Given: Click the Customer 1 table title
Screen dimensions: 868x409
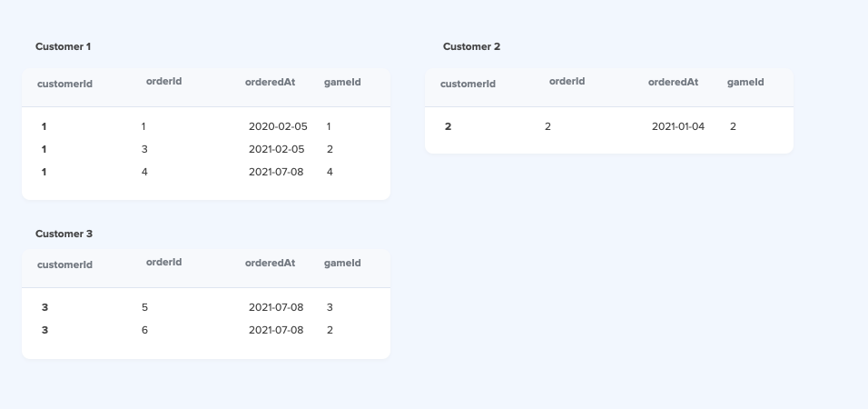Looking at the screenshot, I should coord(64,46).
